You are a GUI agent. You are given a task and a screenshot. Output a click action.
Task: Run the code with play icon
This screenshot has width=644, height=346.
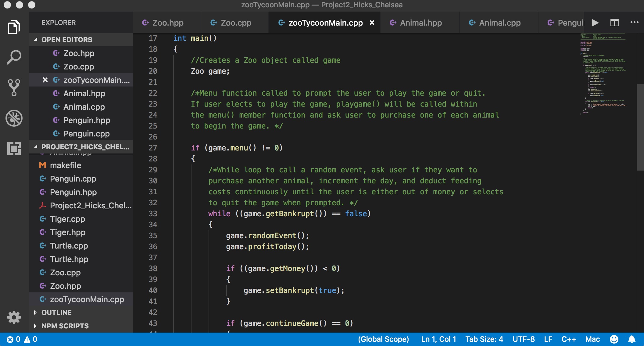tap(595, 23)
